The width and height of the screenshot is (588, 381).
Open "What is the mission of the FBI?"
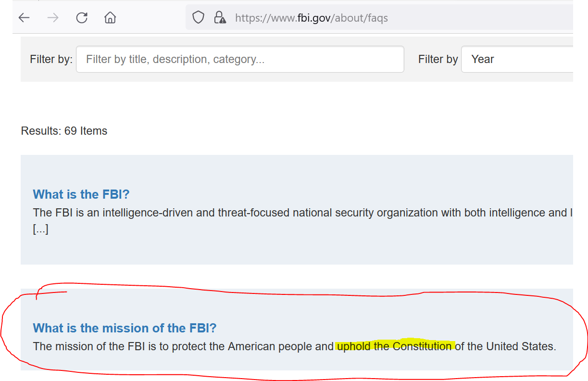click(x=125, y=328)
